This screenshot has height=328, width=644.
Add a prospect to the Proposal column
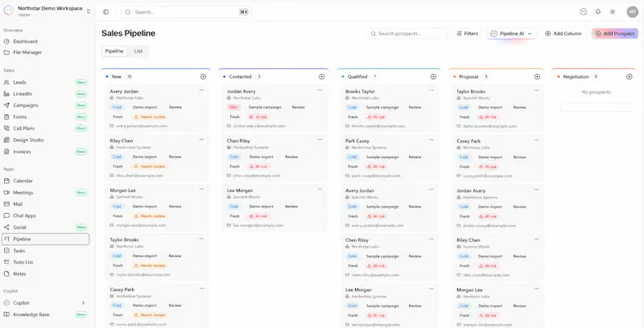[537, 76]
